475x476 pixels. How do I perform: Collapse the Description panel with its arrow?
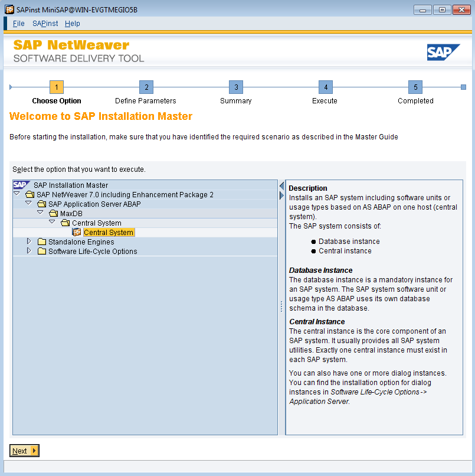coord(281,185)
